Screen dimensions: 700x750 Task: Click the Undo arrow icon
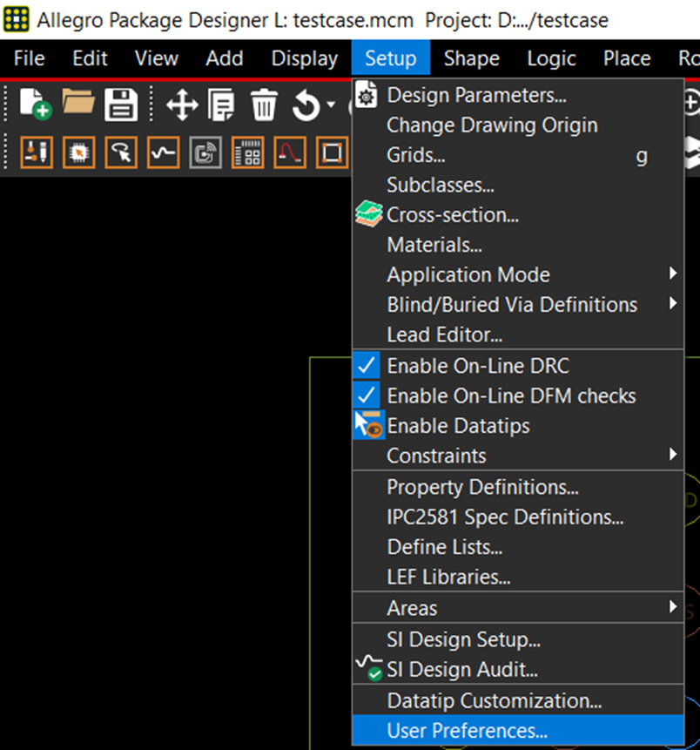306,106
